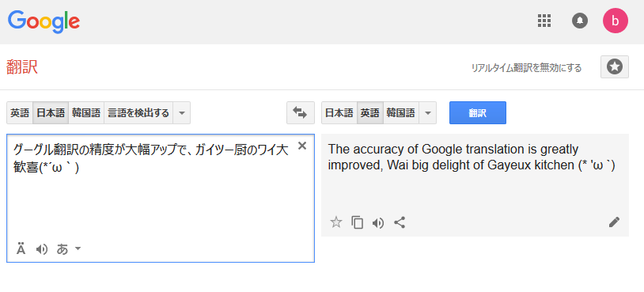Listen to the Japanese source text
This screenshot has height=292, width=644.
[x=41, y=249]
